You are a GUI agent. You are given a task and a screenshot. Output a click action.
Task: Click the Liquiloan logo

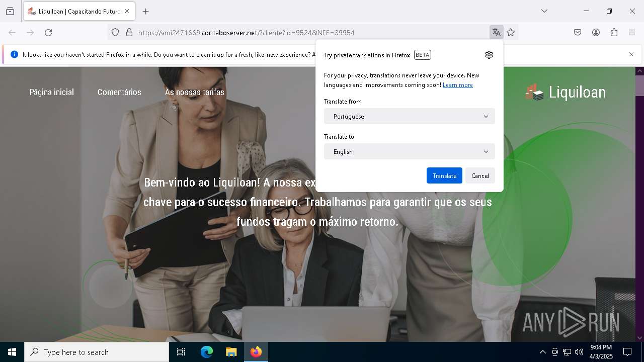(x=565, y=92)
